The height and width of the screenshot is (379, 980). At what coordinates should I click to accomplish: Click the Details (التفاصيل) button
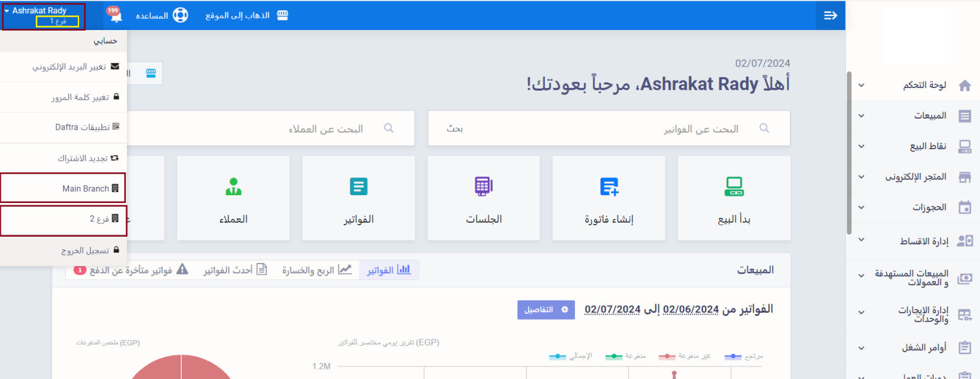[x=546, y=309]
